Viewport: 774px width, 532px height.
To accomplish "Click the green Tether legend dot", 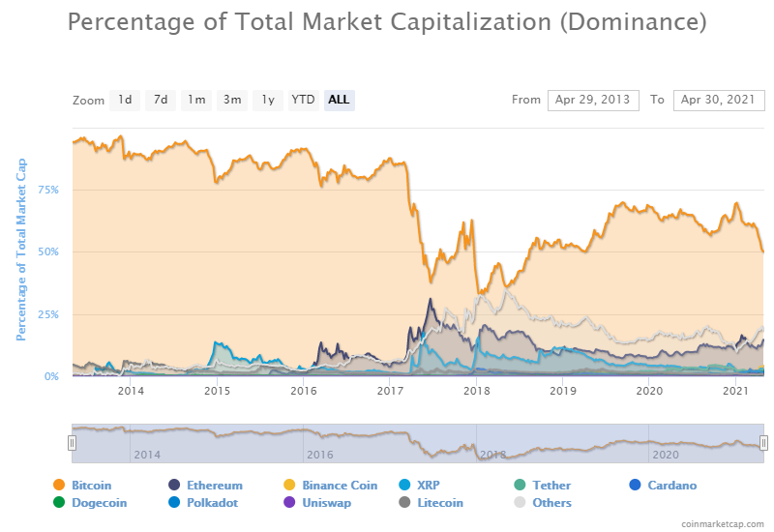I will [520, 485].
